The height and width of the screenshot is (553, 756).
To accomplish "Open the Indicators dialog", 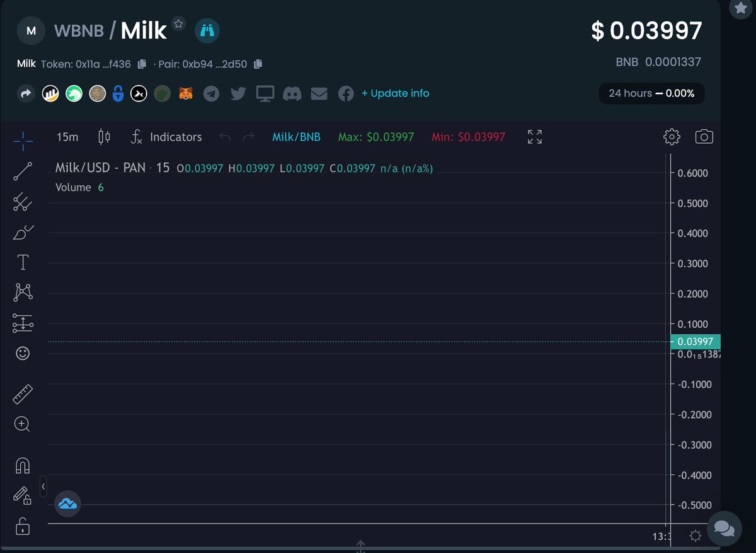I will [x=166, y=137].
